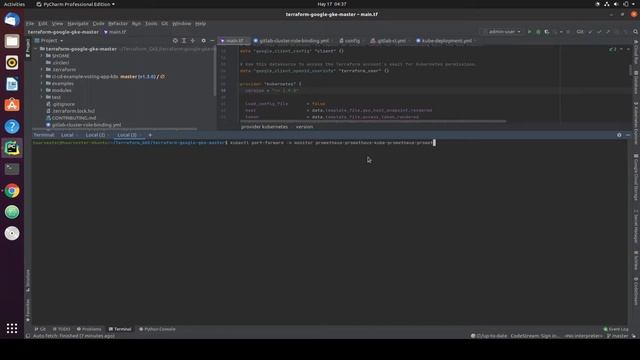Click the Run with Coverage icon
Screen dimensions: 640x360
(x=547, y=32)
